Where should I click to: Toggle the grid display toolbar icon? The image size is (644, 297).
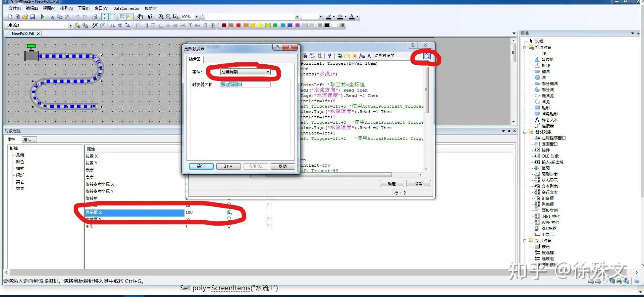[105, 17]
